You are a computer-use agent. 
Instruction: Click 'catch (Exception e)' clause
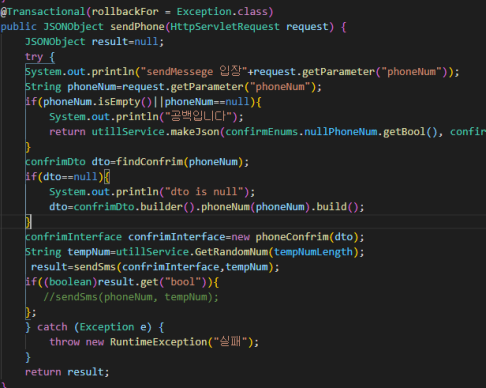coord(94,327)
